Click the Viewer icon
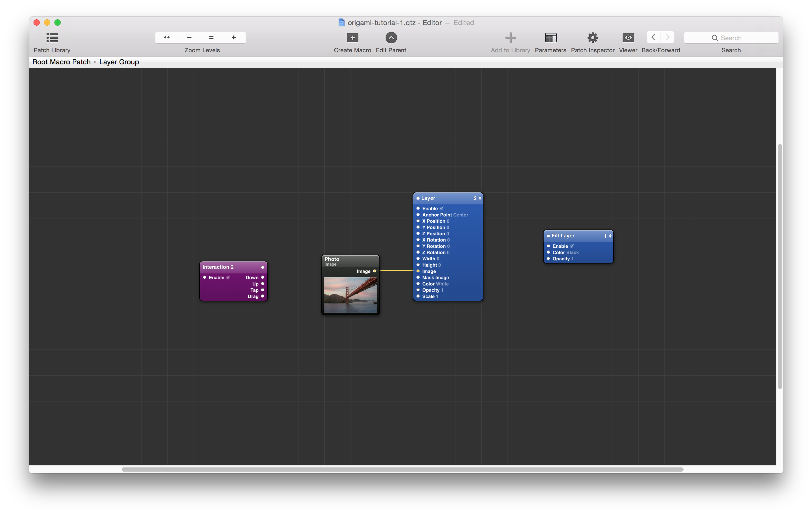This screenshot has width=812, height=515. coord(627,37)
